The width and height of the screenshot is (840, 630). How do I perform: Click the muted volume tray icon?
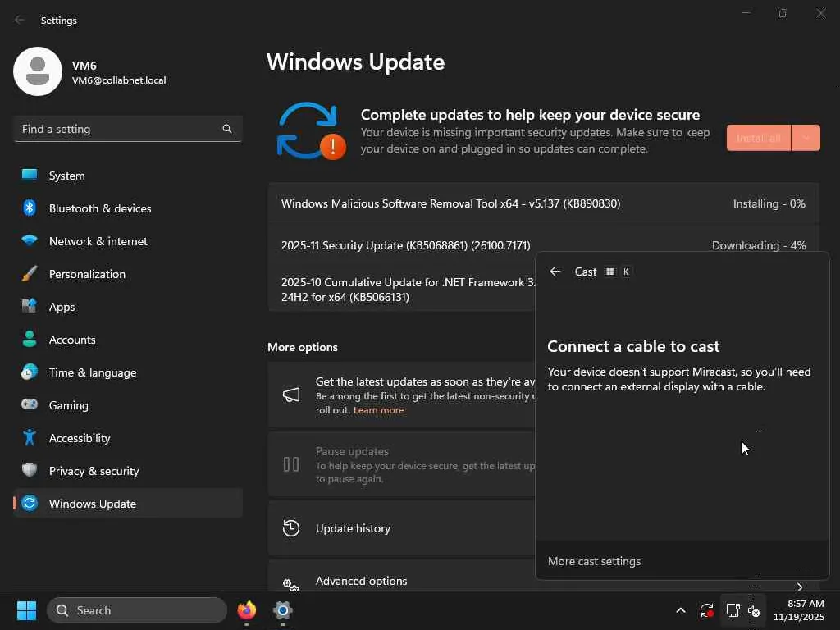755,610
